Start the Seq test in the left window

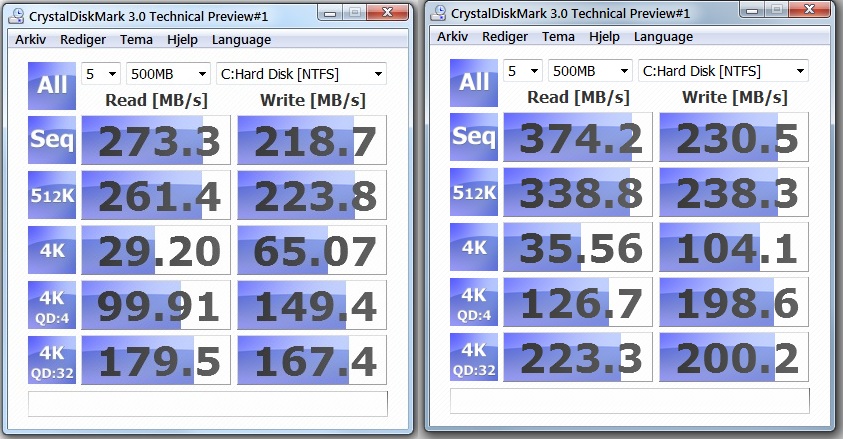coord(52,140)
